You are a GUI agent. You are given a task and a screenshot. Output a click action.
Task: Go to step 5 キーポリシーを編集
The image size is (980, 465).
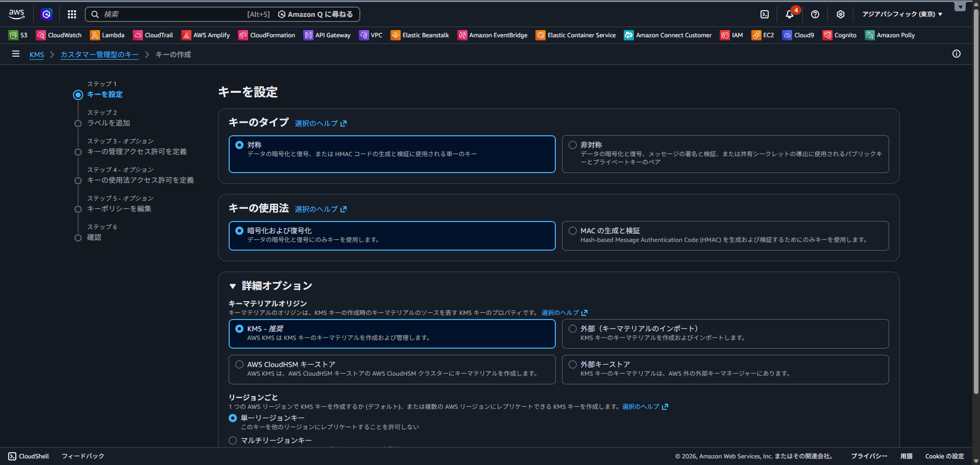click(119, 209)
